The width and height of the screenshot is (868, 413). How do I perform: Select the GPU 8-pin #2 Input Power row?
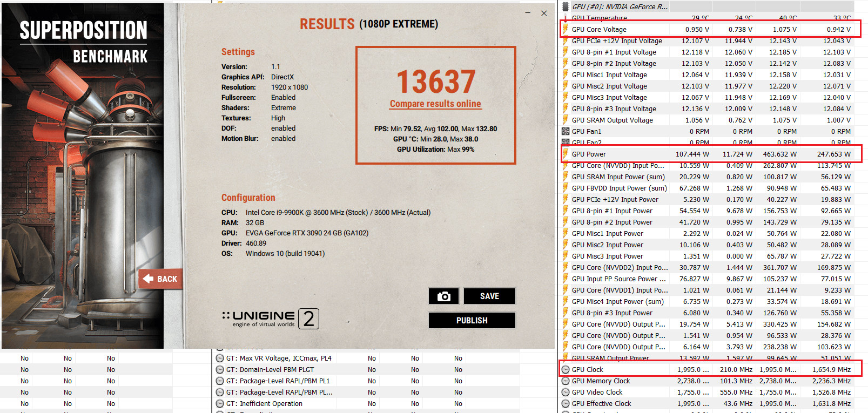pyautogui.click(x=707, y=222)
